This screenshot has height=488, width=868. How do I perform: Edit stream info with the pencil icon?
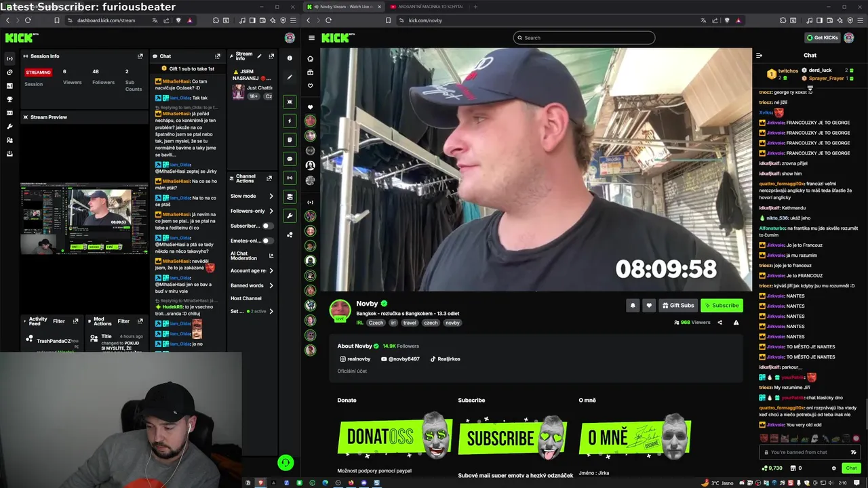click(259, 56)
